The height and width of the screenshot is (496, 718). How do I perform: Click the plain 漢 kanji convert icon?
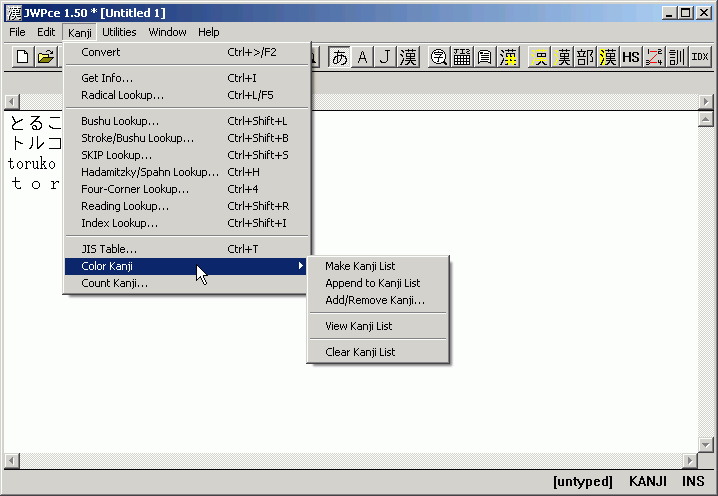pos(408,57)
